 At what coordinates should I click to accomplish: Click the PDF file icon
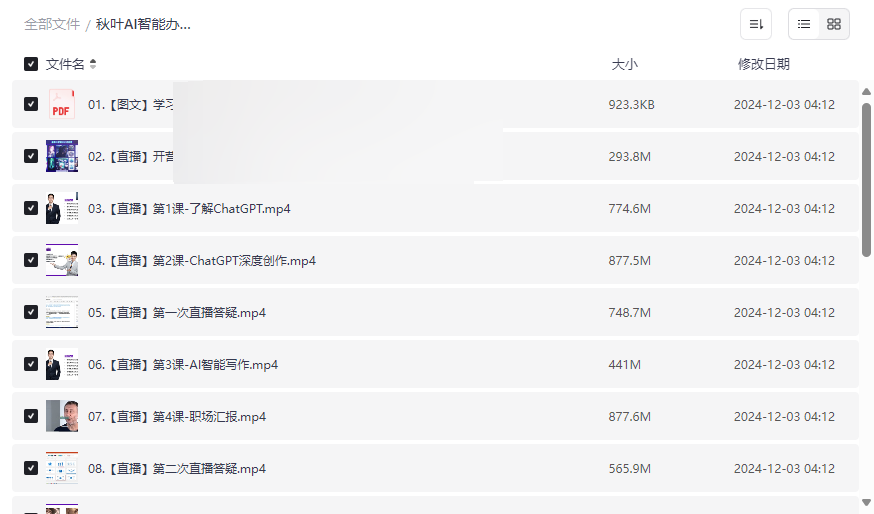coord(61,104)
